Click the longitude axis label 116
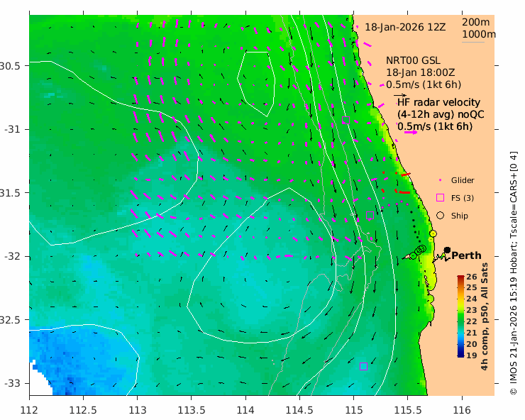 coord(462,410)
